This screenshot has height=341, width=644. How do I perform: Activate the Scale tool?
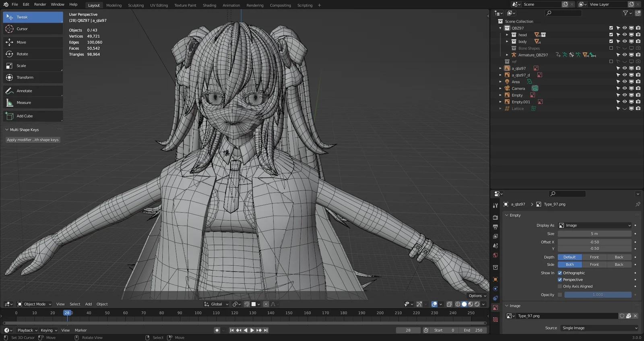[x=21, y=66]
